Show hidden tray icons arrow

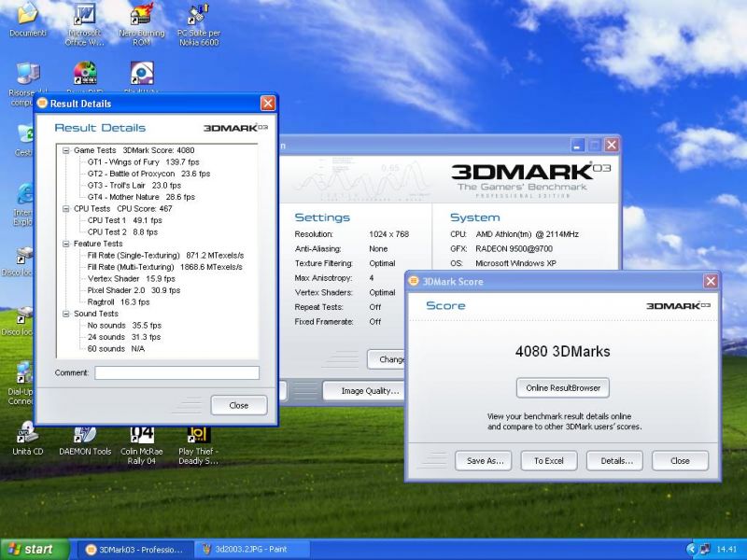click(691, 549)
